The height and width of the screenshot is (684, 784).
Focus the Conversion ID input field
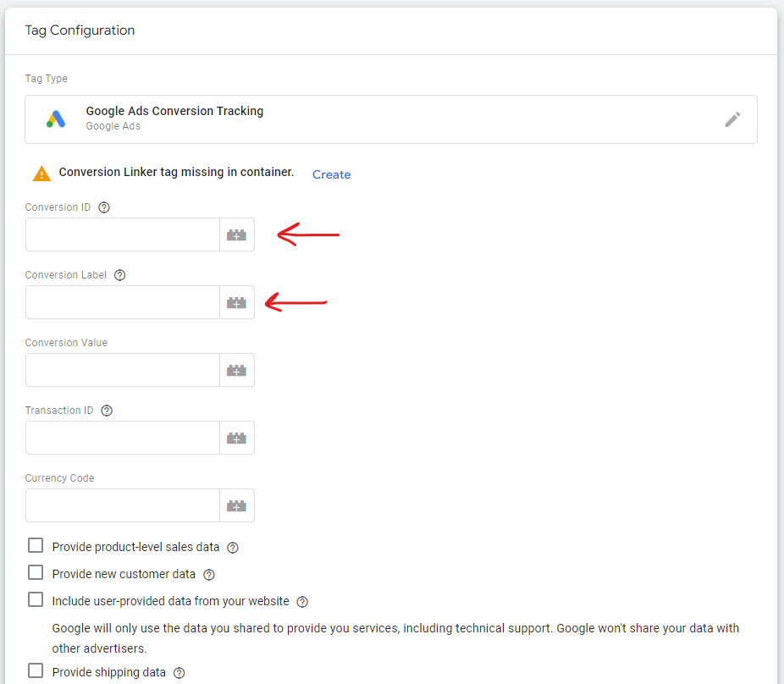[x=123, y=234]
